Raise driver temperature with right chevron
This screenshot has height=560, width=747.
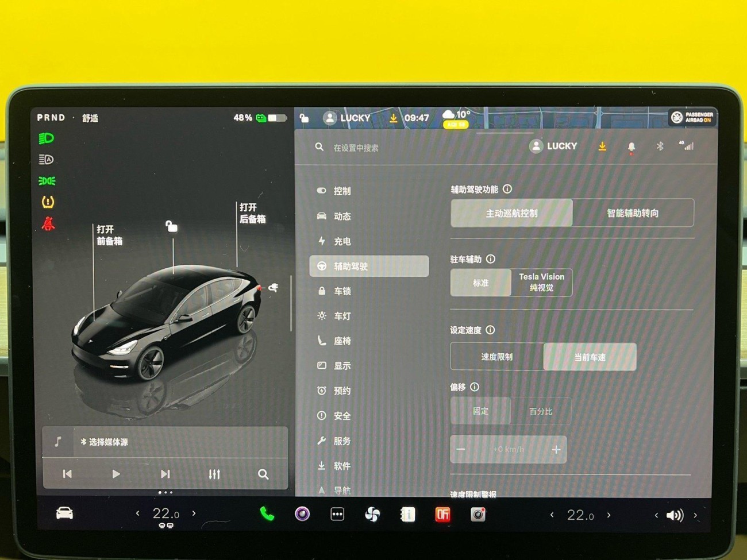[195, 514]
